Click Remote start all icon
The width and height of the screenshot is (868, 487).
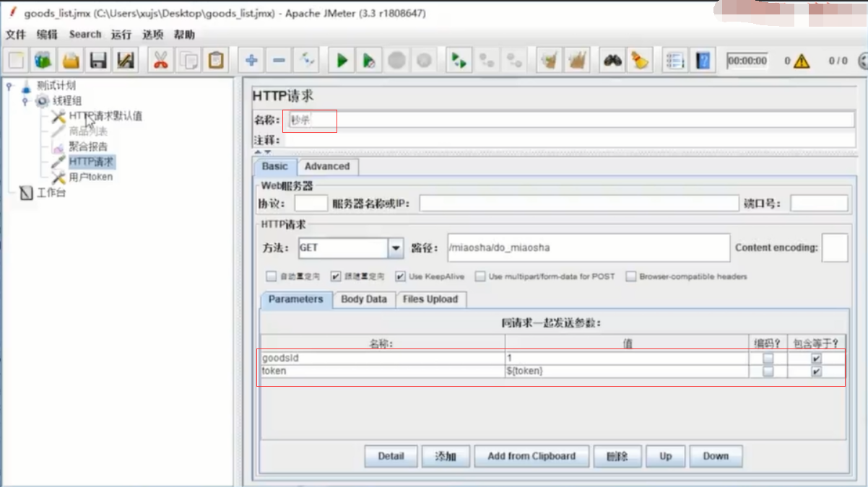point(458,61)
